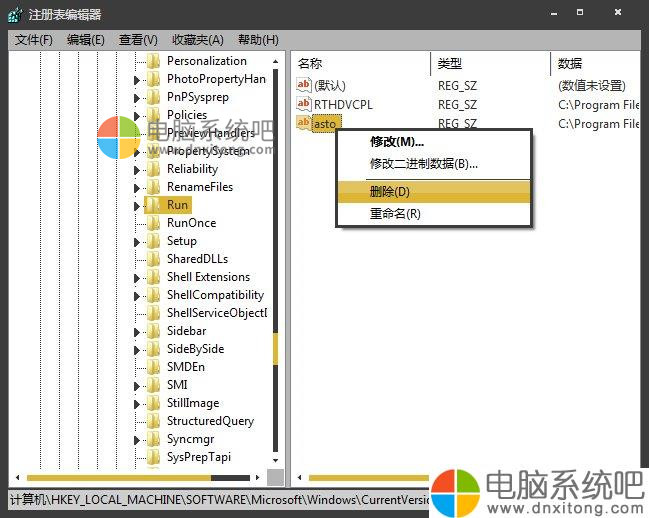Click the Personalization folder icon

point(154,61)
